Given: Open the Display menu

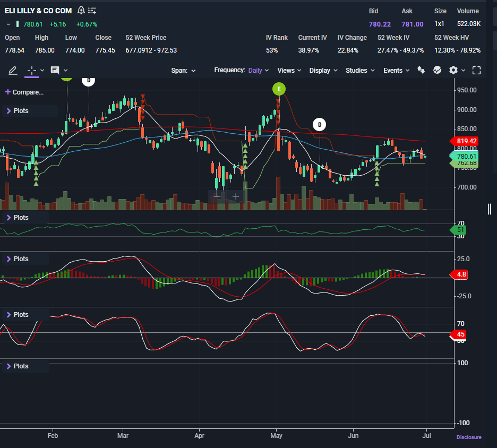Looking at the screenshot, I should (x=323, y=71).
